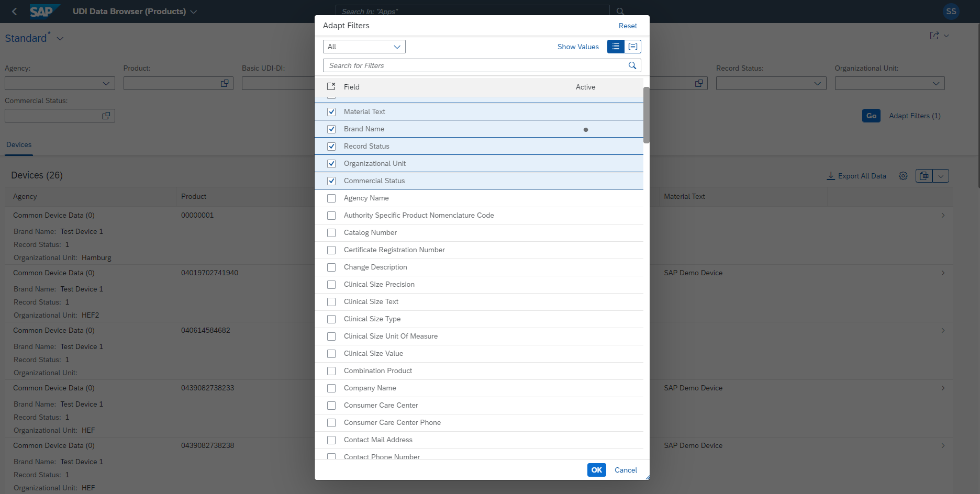The width and height of the screenshot is (980, 494).
Task: Click the Go button
Action: pyautogui.click(x=871, y=116)
